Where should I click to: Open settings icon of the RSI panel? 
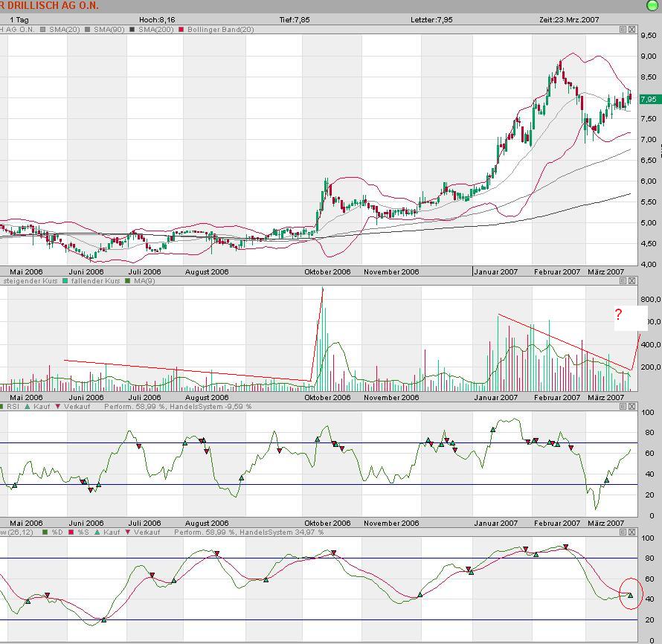coord(623,406)
